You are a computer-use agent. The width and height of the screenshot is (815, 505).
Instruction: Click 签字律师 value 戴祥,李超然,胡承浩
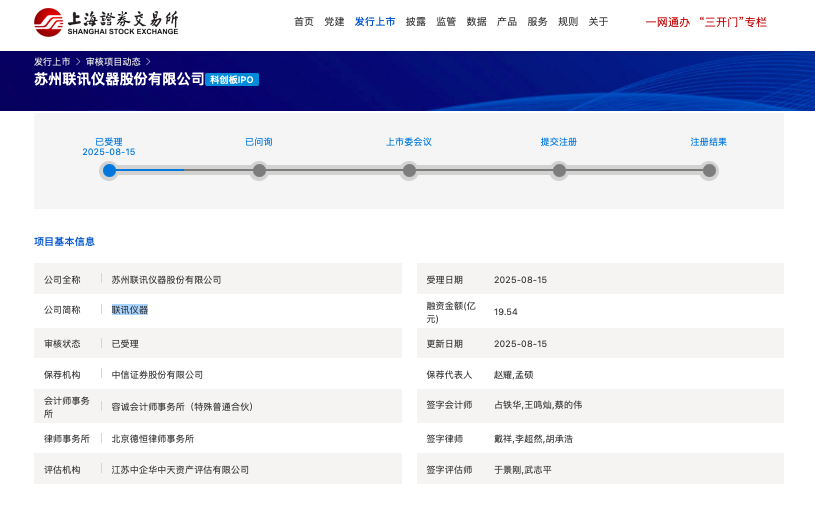533,439
